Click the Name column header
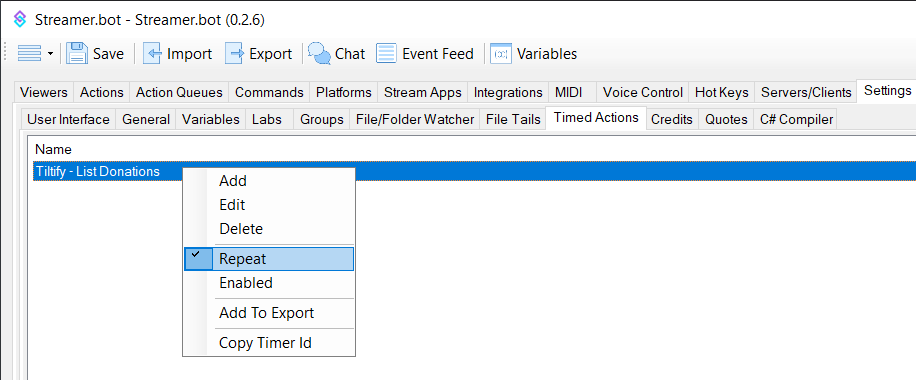Viewport: 916px width, 380px height. (53, 149)
